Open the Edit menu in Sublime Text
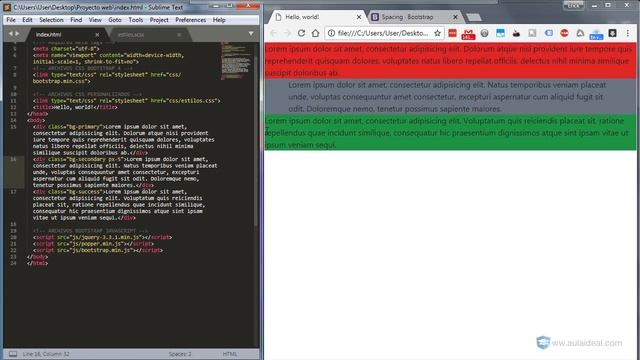The height and width of the screenshot is (360, 640). pos(27,20)
